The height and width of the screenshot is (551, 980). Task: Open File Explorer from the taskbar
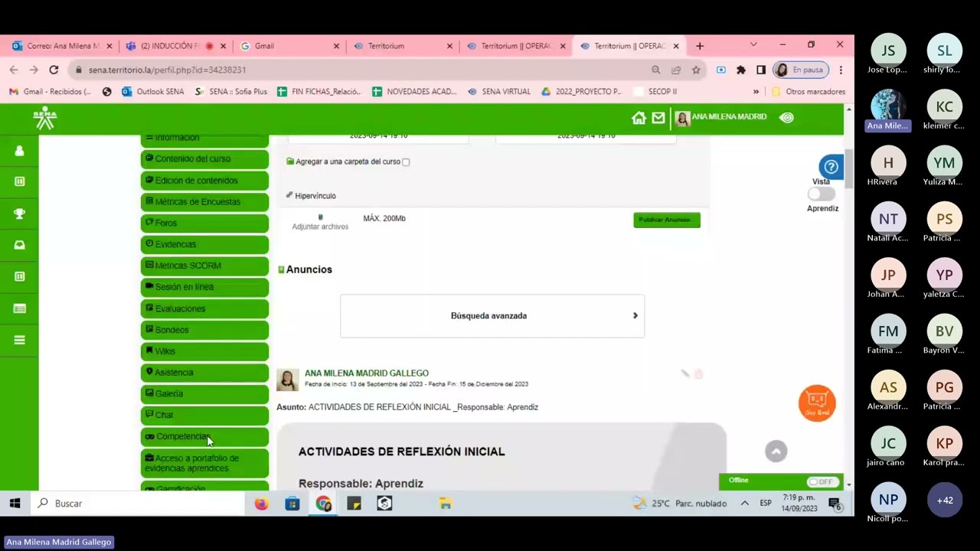point(446,504)
